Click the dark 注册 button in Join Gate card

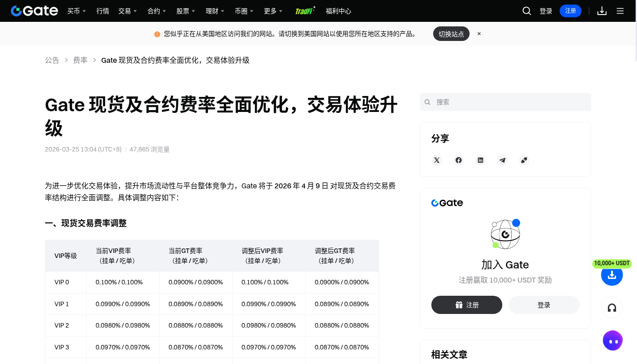click(467, 305)
